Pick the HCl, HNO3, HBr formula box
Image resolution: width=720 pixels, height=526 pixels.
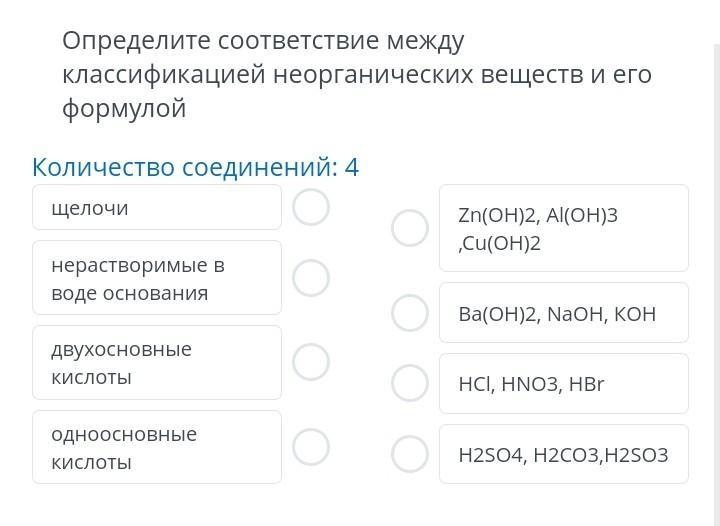(563, 383)
